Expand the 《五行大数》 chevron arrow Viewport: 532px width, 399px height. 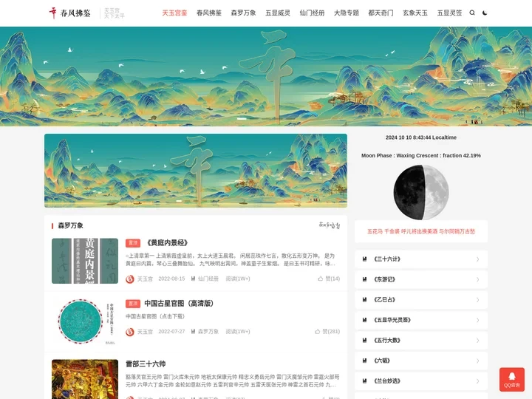478,341
